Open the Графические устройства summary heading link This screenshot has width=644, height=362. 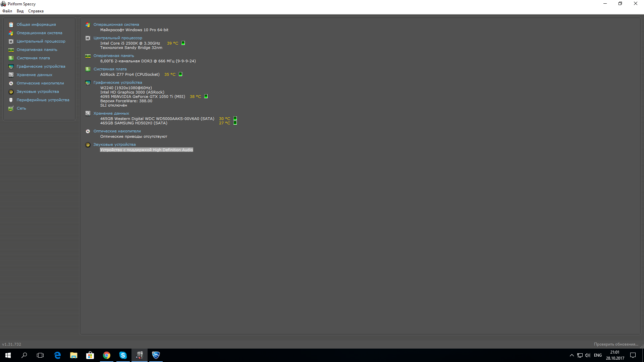118,82
